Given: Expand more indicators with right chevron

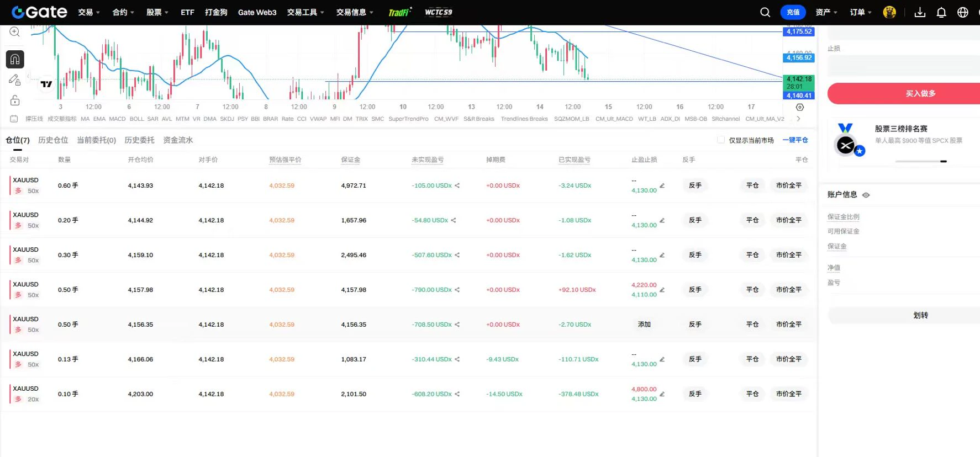Looking at the screenshot, I should [x=798, y=119].
